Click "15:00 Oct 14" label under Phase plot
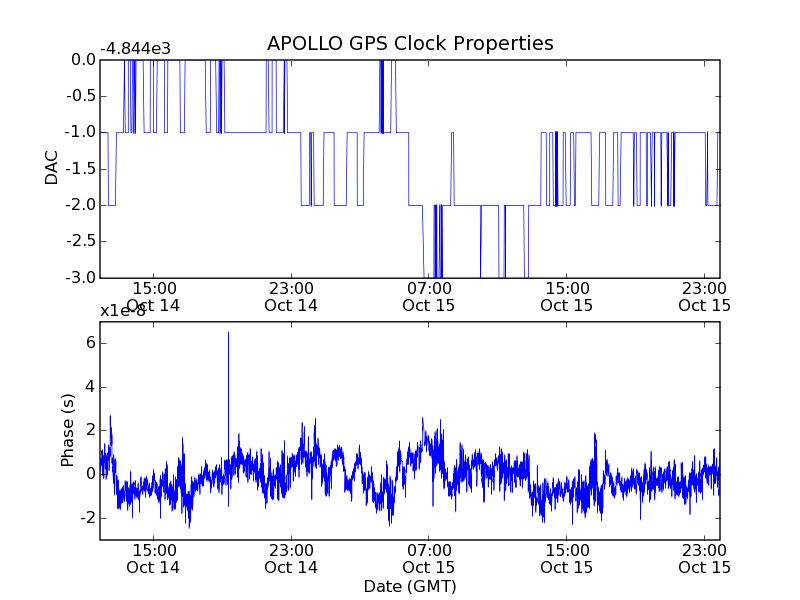 (153, 559)
